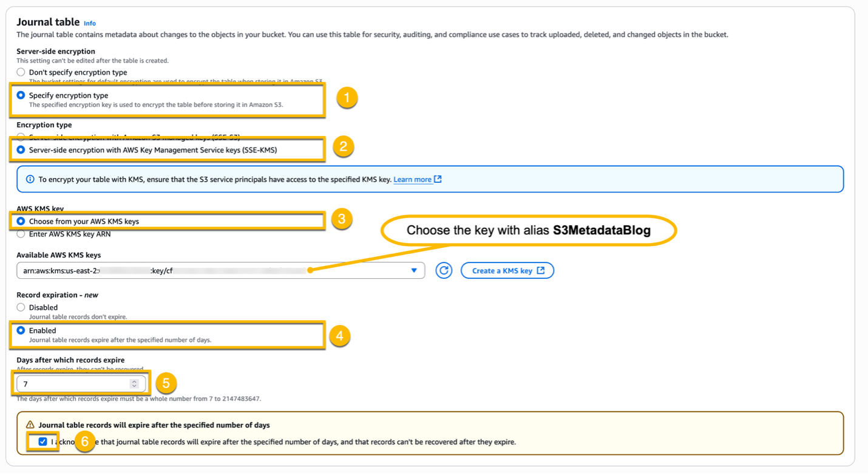The width and height of the screenshot is (868, 475).
Task: Refresh the available AWS KMS keys list
Action: click(444, 270)
